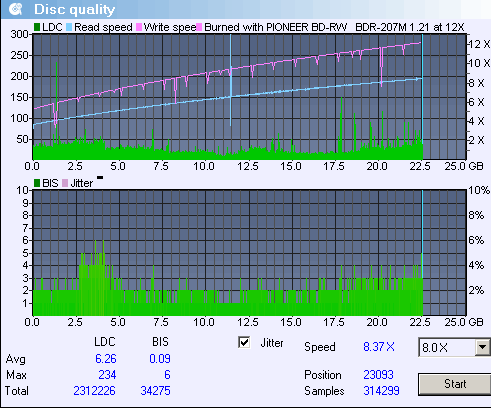This screenshot has width=491, height=408.
Task: Toggle the Jitter checkbox
Action: [x=244, y=342]
